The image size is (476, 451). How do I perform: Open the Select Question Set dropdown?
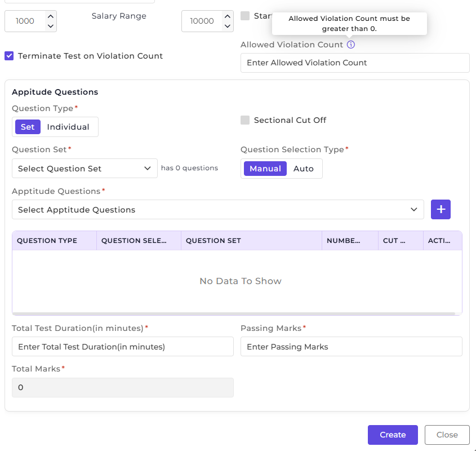click(x=84, y=169)
